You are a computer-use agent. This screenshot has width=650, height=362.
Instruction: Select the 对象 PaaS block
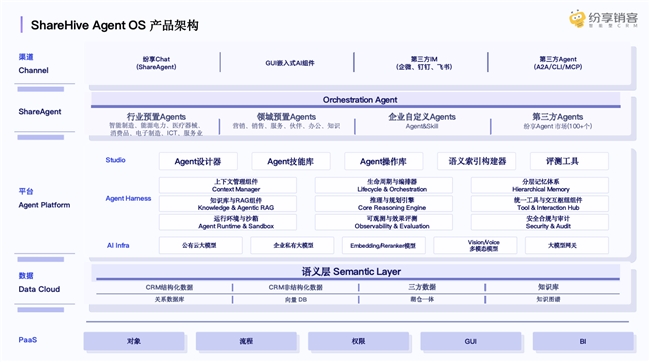[x=134, y=341]
